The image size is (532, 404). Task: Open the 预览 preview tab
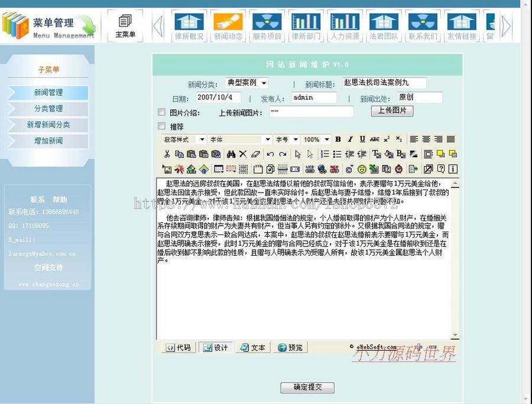291,347
